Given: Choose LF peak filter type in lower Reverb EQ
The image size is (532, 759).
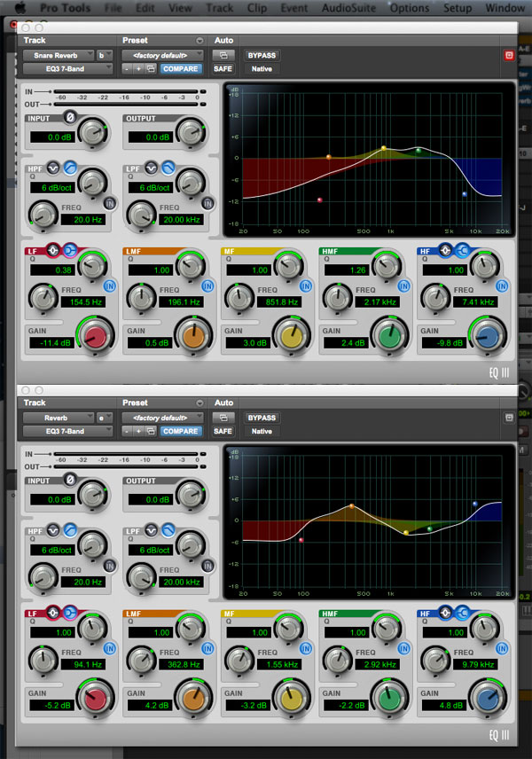Looking at the screenshot, I should [53, 613].
